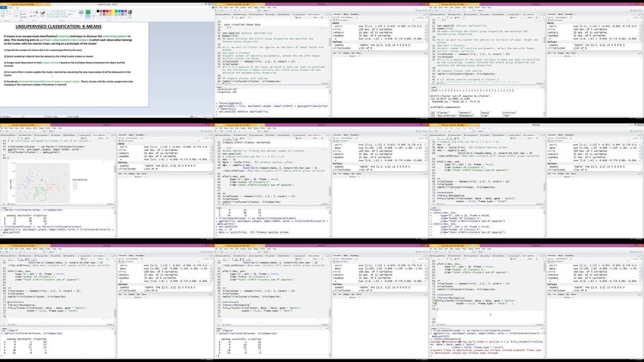Switch to History tab in the scatter-plot RStudio frame
Screen dimensions: 644x362
pyautogui.click(x=131, y=135)
